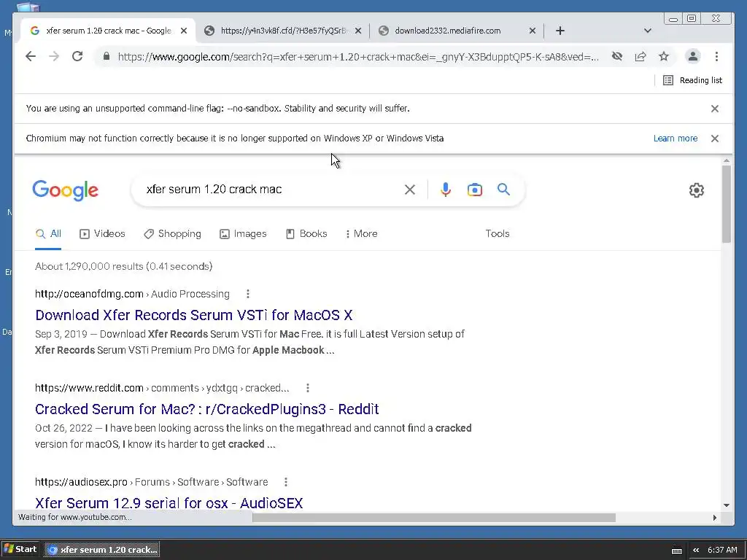This screenshot has height=560, width=747.
Task: Click the About 1,290,000 results text
Action: click(x=124, y=266)
